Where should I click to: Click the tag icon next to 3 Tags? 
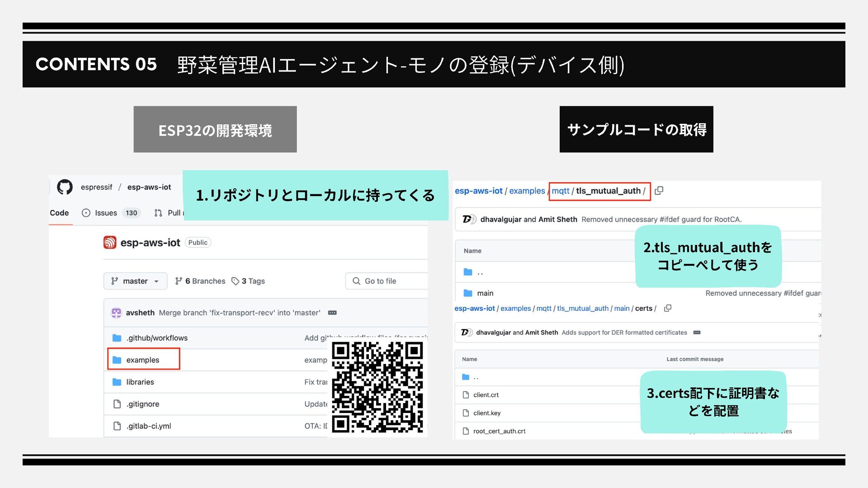coord(235,281)
